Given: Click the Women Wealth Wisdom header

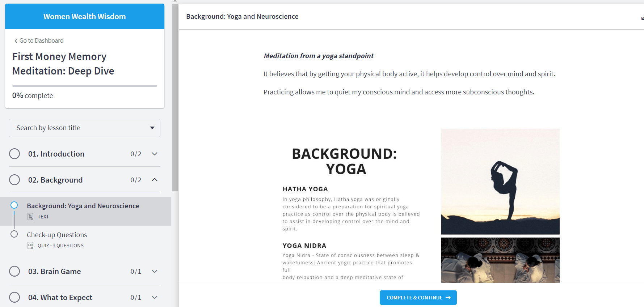Looking at the screenshot, I should [x=85, y=16].
